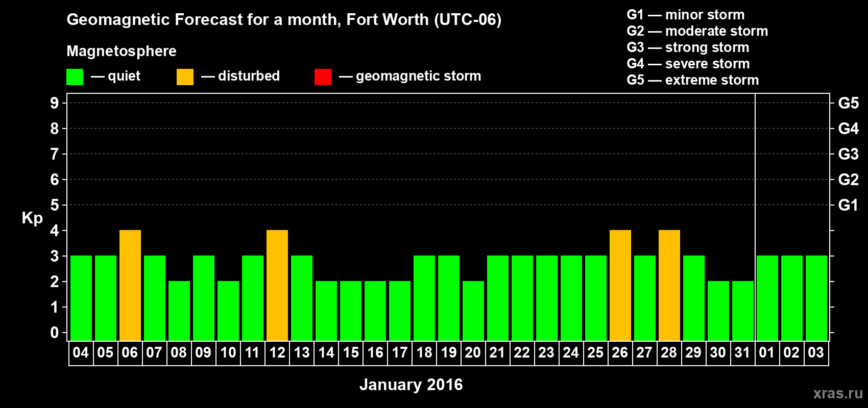Click the G4 label on right axis

point(849,129)
